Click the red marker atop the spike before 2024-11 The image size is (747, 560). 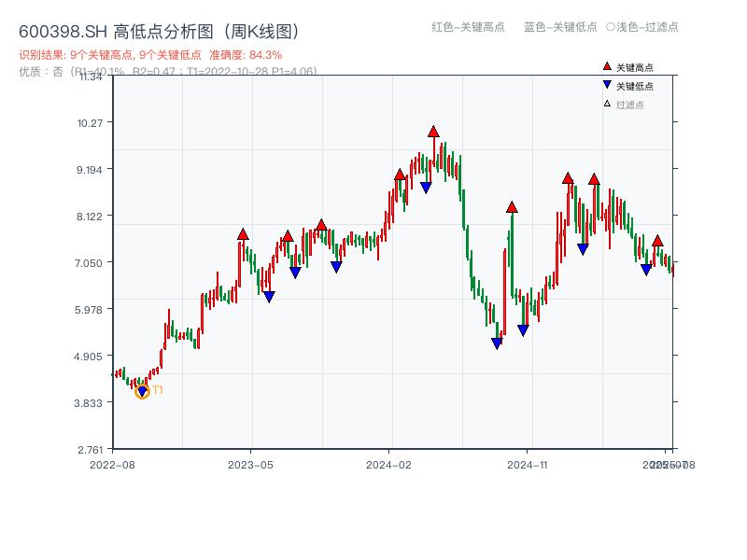512,206
